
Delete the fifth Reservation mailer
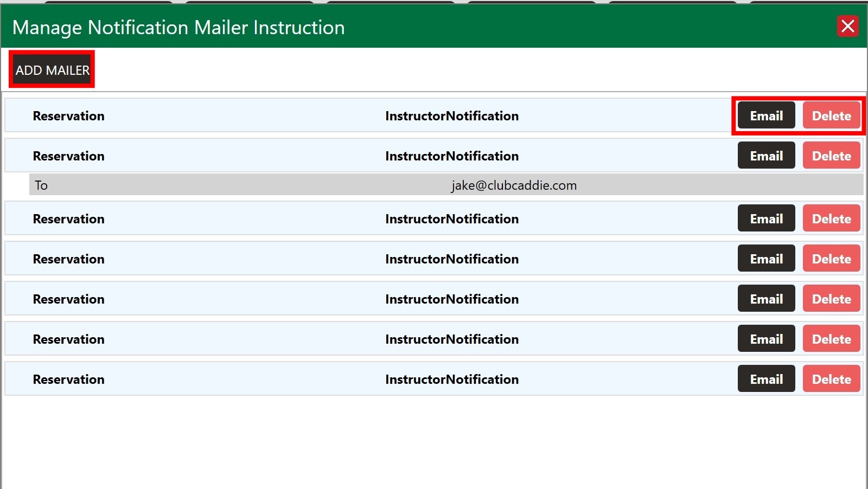[x=831, y=299]
